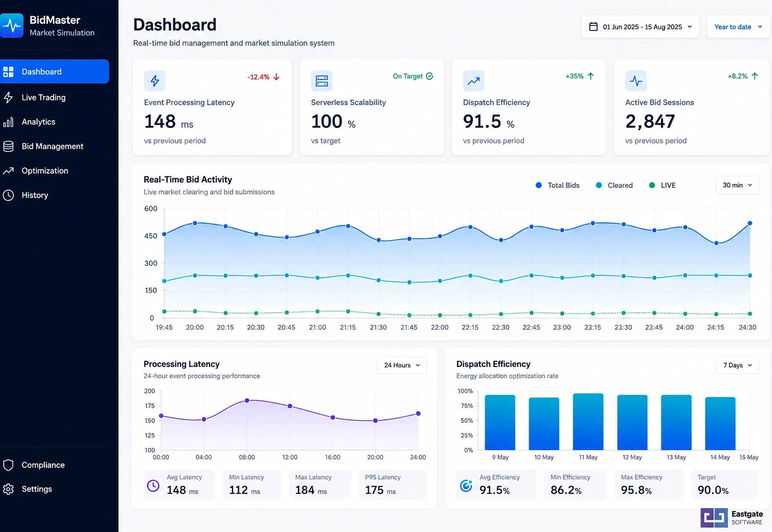Click the Optimization trend arrow icon

(x=8, y=171)
